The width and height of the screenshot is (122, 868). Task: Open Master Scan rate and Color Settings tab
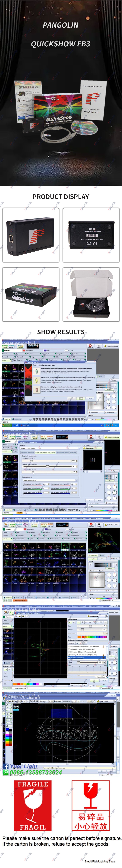point(45,453)
